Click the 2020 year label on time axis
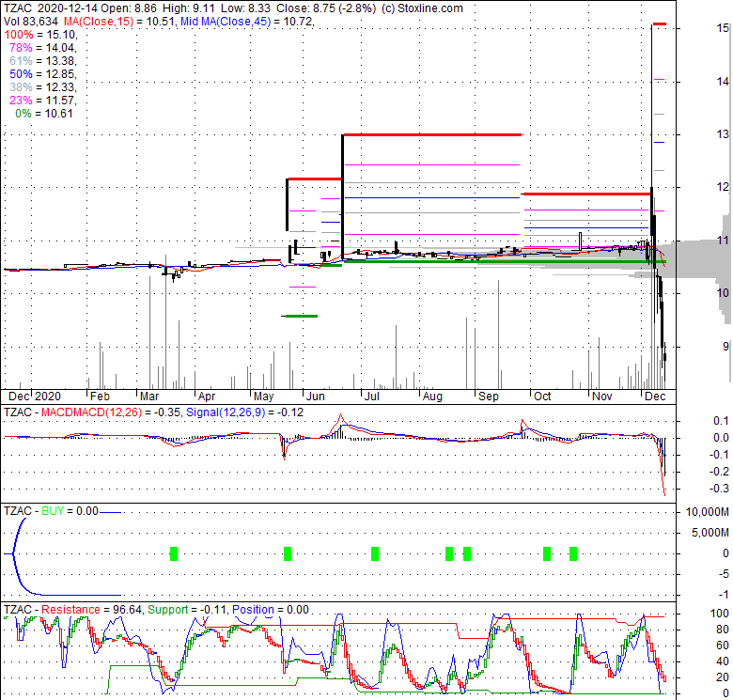 point(48,397)
